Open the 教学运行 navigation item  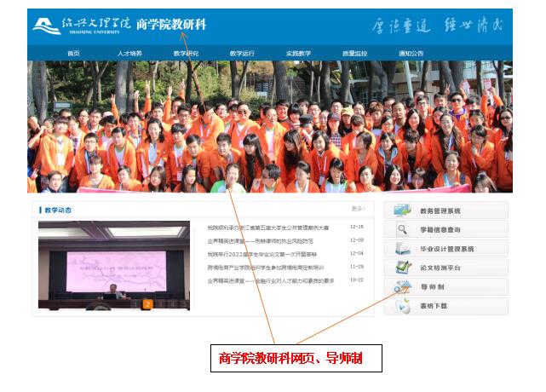(242, 54)
